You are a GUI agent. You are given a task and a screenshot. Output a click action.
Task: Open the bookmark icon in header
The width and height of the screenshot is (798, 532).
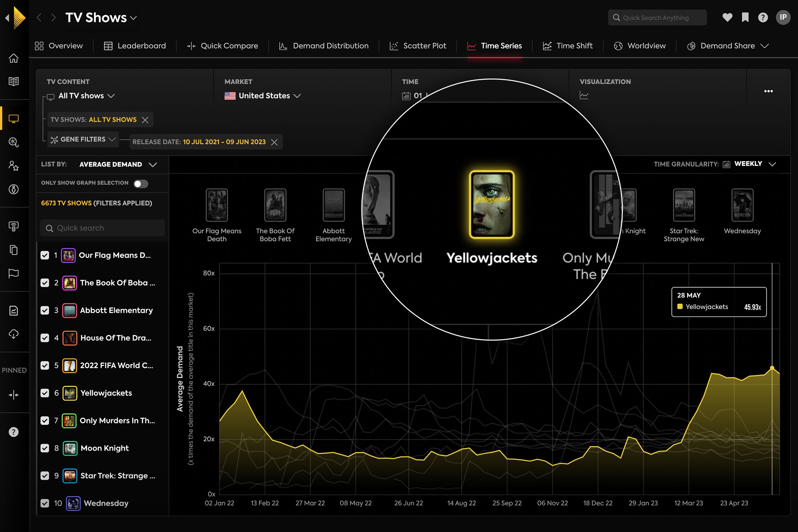(x=745, y=18)
